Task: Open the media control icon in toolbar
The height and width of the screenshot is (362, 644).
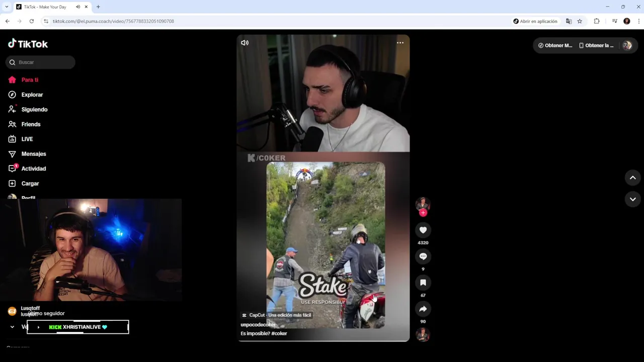Action: click(x=614, y=21)
